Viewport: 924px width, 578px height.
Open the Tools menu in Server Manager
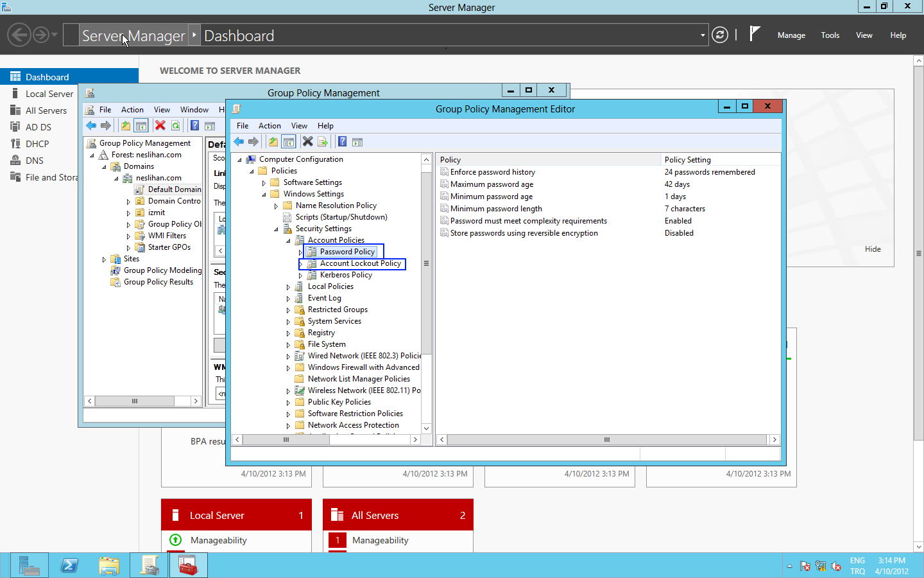pos(830,35)
